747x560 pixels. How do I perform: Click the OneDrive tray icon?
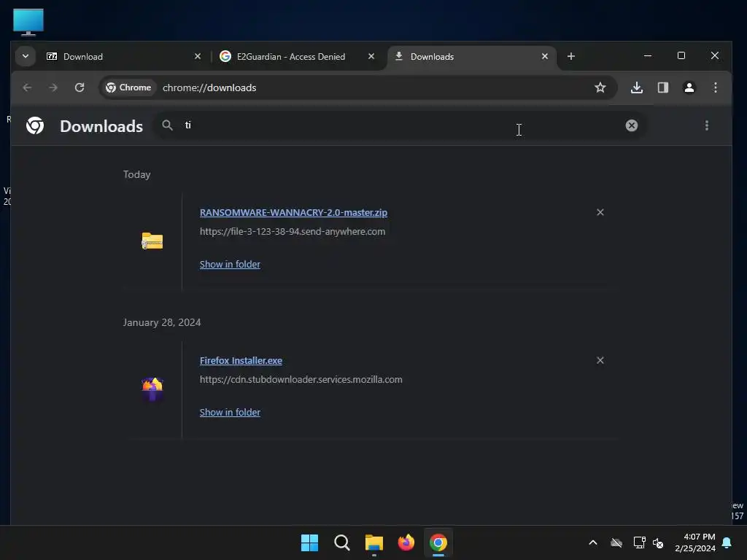click(616, 542)
